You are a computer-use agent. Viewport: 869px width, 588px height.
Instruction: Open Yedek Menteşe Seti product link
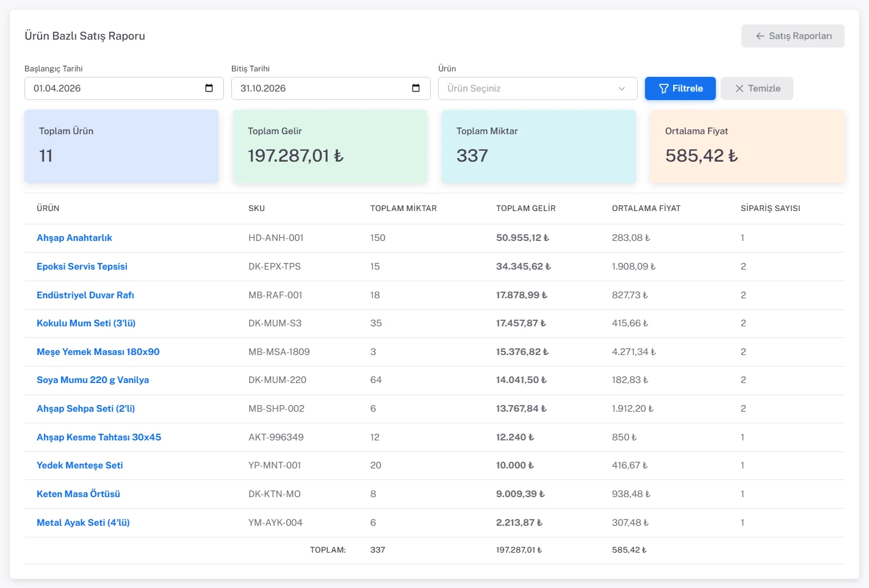(80, 465)
